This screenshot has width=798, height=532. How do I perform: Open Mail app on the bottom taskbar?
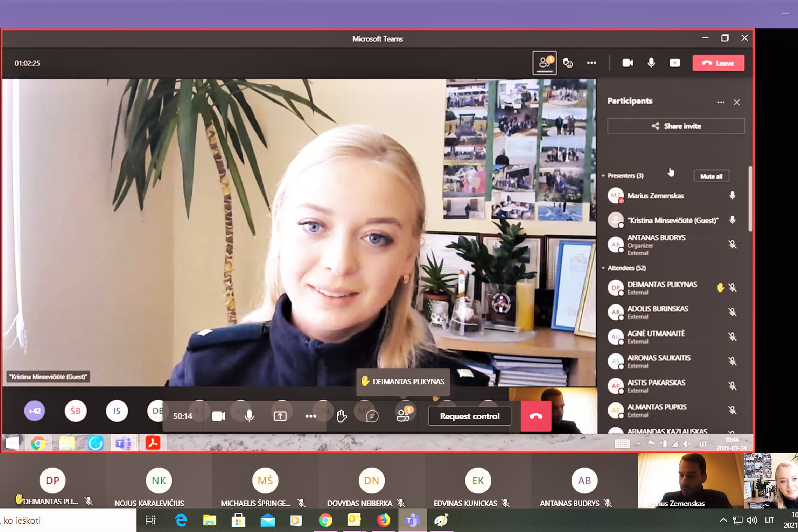click(268, 520)
